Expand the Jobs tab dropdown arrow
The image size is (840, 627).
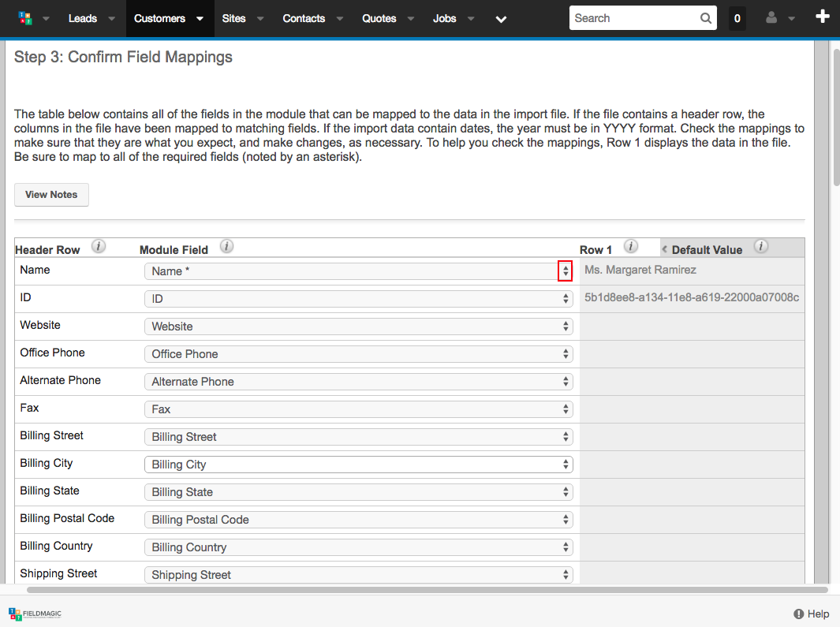[471, 19]
